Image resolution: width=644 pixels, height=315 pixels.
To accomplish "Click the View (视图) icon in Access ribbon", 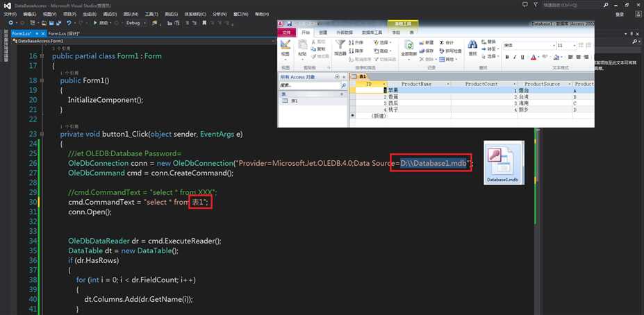I will pyautogui.click(x=285, y=44).
